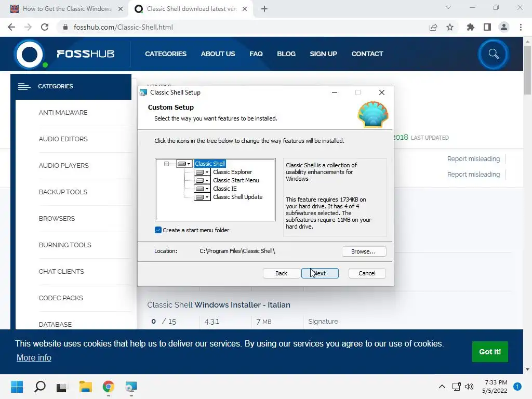Viewport: 532px width, 399px height.
Task: Click Next in Classic Shell Setup
Action: [x=320, y=273]
